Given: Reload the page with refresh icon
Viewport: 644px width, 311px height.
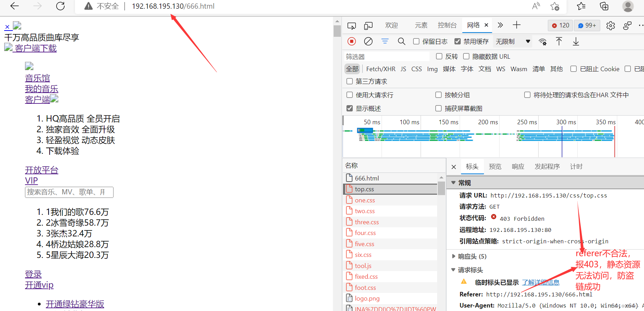Looking at the screenshot, I should pos(60,6).
